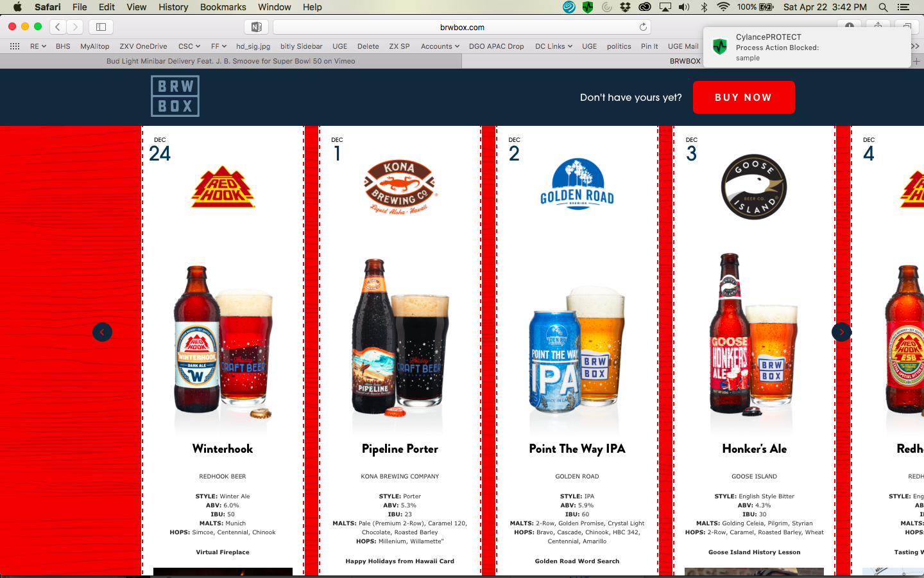Click the CylancePROTECT notification banner

807,47
